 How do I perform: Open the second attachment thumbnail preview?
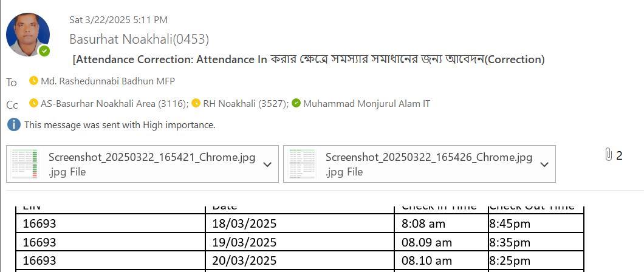[x=303, y=164]
